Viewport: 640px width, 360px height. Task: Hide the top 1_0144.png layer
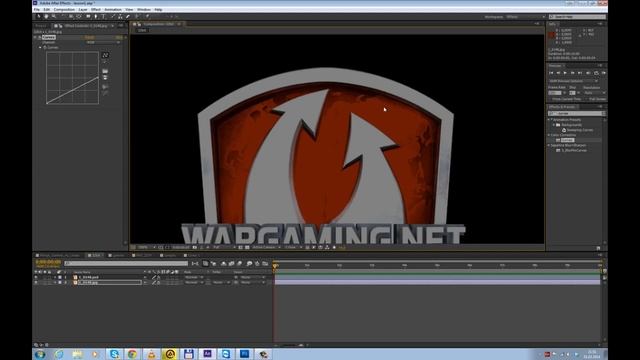[36, 277]
